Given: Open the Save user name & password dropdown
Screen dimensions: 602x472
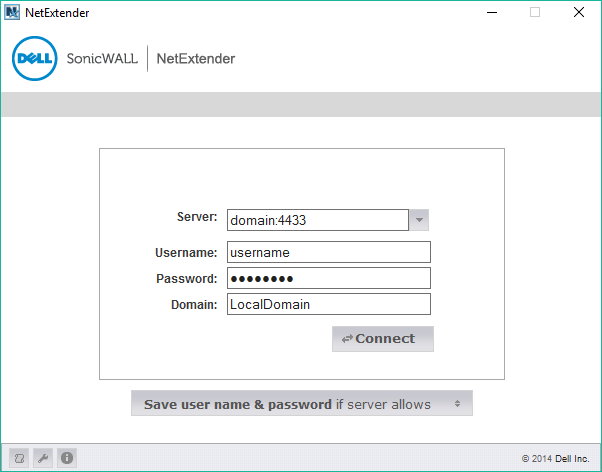Looking at the screenshot, I should pyautogui.click(x=301, y=404).
